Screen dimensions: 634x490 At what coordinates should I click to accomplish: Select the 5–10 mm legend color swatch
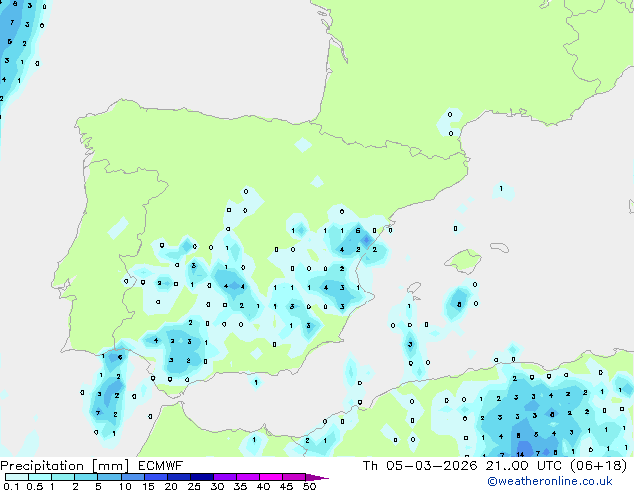109,477
